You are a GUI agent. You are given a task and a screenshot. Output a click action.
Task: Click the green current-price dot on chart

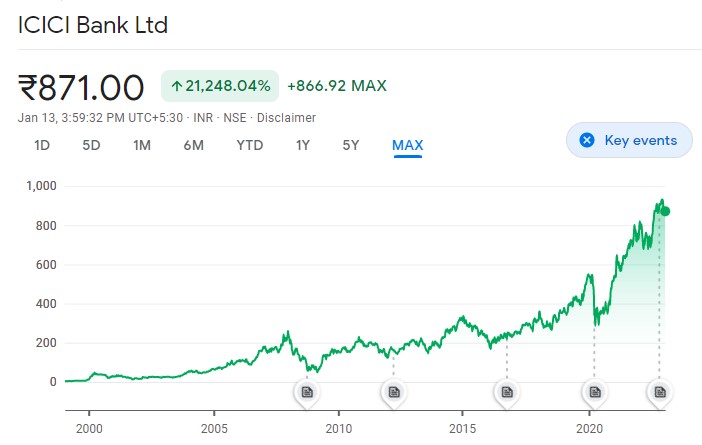coord(665,211)
